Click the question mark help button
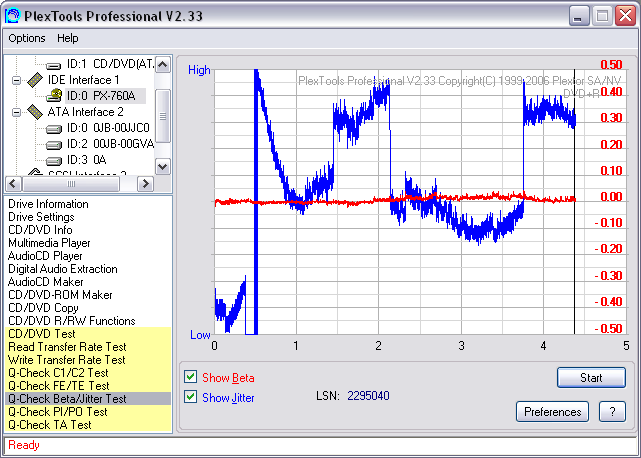Image resolution: width=641 pixels, height=458 pixels. coord(612,411)
